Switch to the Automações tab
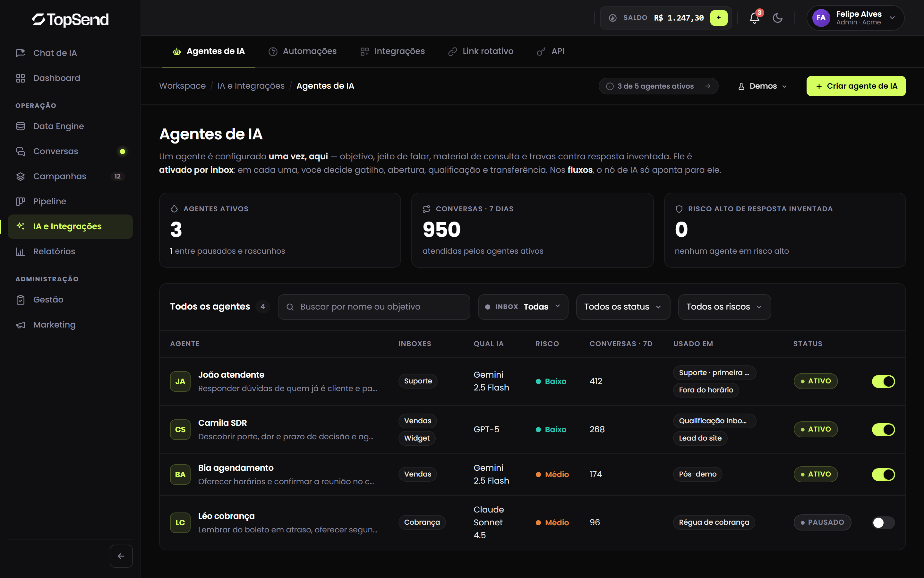This screenshot has height=578, width=924. pyautogui.click(x=303, y=51)
